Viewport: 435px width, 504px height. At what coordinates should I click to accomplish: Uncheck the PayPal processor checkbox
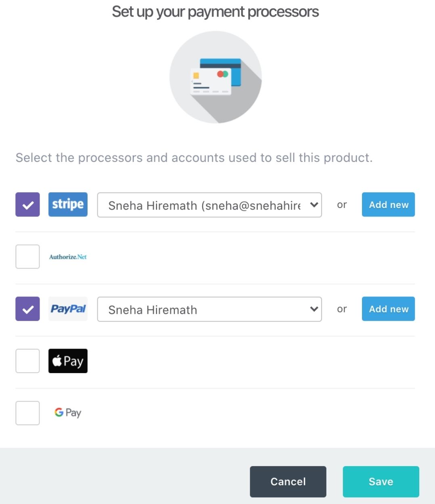(27, 309)
